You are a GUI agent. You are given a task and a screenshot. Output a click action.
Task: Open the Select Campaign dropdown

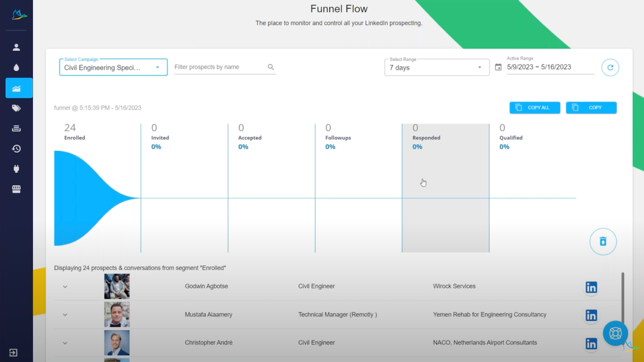[113, 67]
